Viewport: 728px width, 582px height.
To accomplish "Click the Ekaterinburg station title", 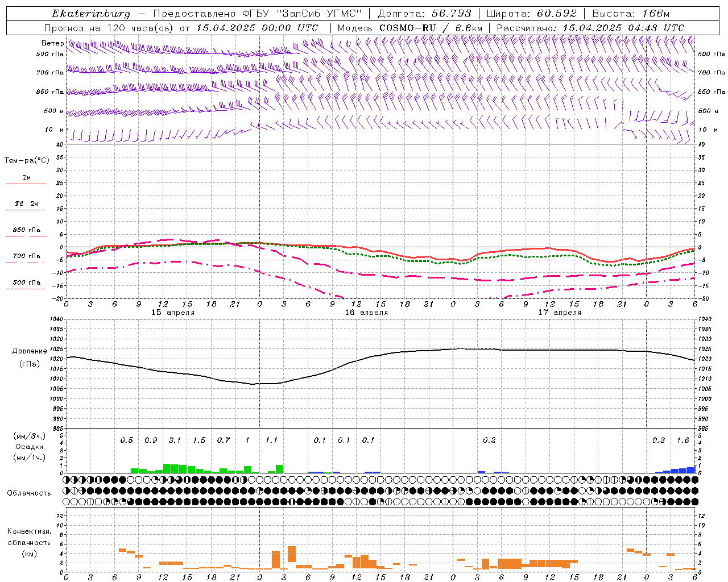I will coord(91,14).
